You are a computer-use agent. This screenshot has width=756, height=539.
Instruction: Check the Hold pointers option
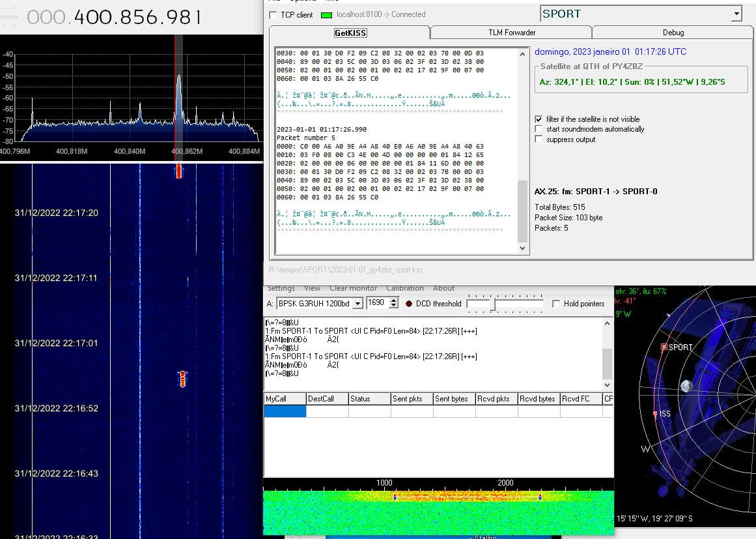click(x=556, y=304)
